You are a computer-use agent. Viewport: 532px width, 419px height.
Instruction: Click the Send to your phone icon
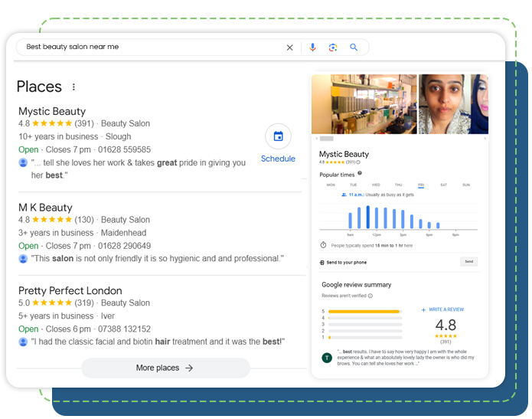pos(321,263)
